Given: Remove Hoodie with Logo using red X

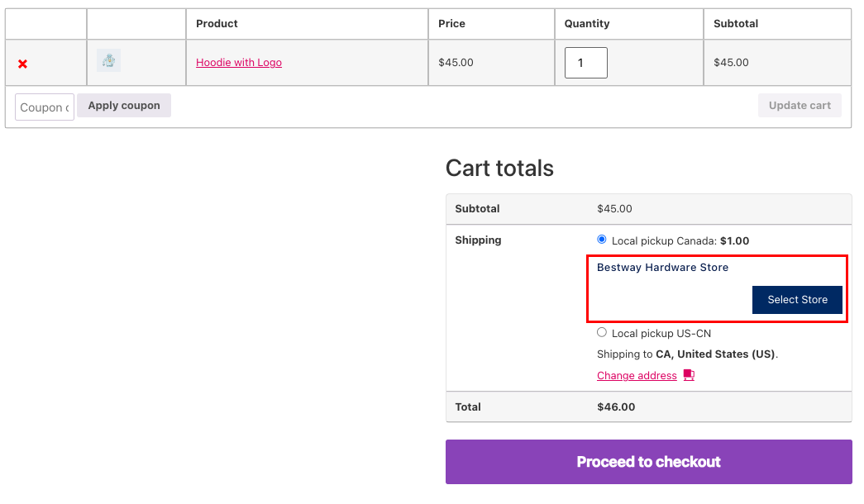Looking at the screenshot, I should [22, 64].
